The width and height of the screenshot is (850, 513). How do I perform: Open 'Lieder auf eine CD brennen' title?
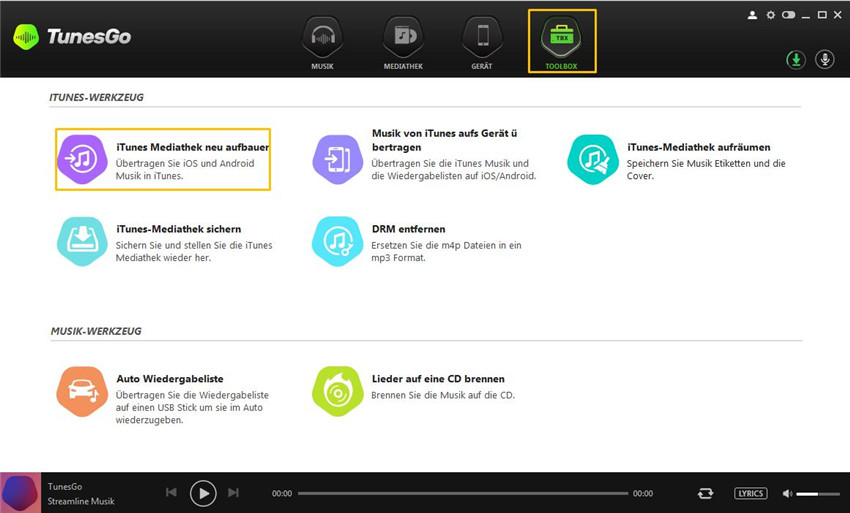pyautogui.click(x=438, y=379)
